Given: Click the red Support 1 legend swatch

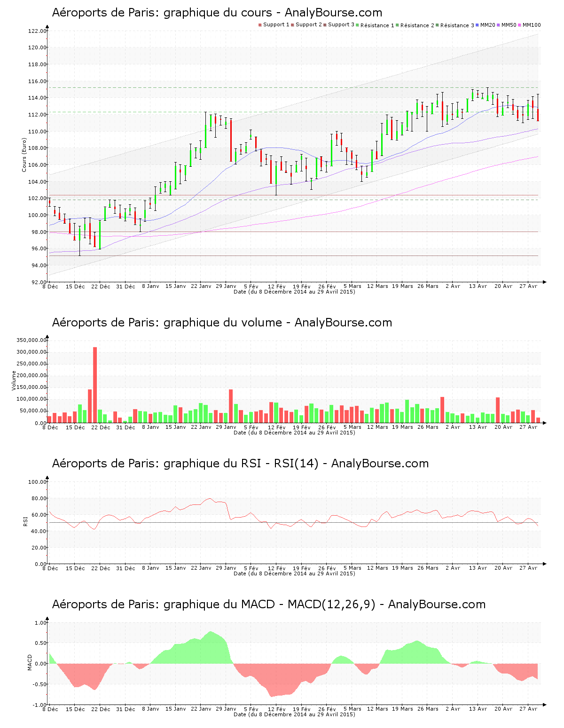Looking at the screenshot, I should (260, 25).
